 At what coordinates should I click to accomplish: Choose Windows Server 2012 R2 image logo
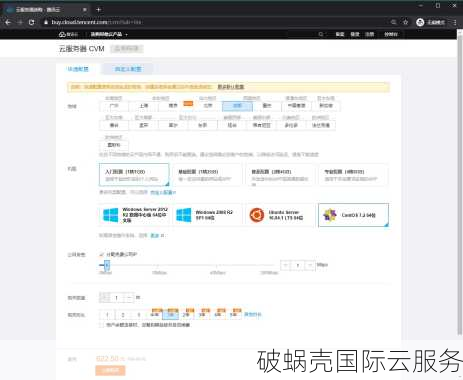pyautogui.click(x=110, y=215)
